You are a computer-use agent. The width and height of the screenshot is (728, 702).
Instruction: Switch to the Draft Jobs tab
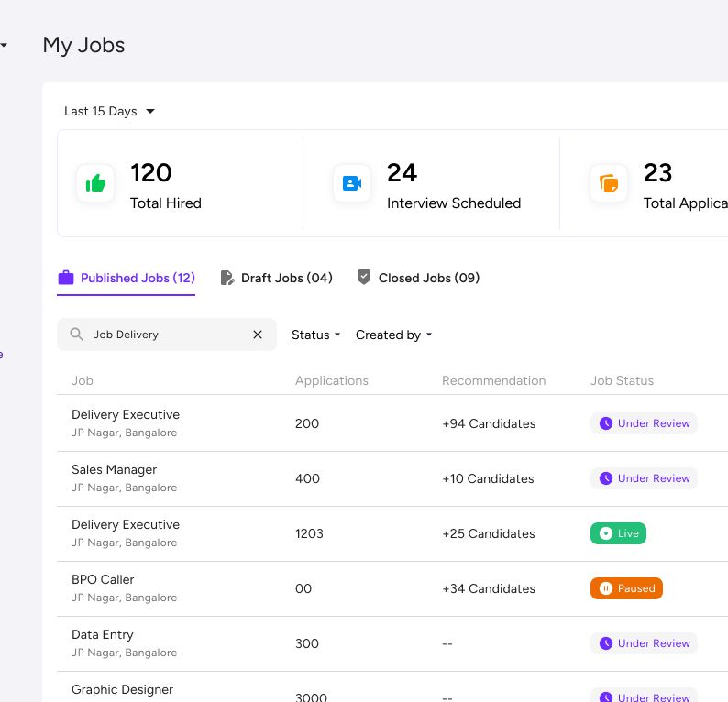pyautogui.click(x=286, y=278)
